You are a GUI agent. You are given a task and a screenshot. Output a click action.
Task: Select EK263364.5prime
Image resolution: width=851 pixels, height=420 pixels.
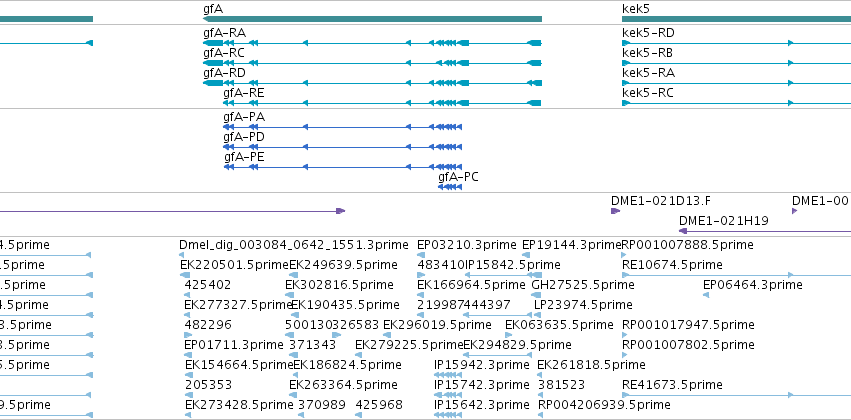[x=343, y=385]
